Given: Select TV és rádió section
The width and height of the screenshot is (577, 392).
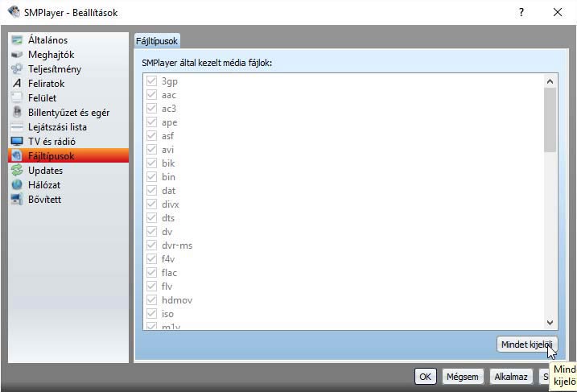Looking at the screenshot, I should (68, 142).
